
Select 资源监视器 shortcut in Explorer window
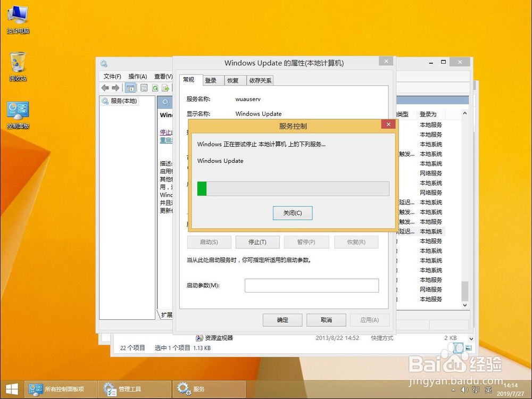coord(214,338)
